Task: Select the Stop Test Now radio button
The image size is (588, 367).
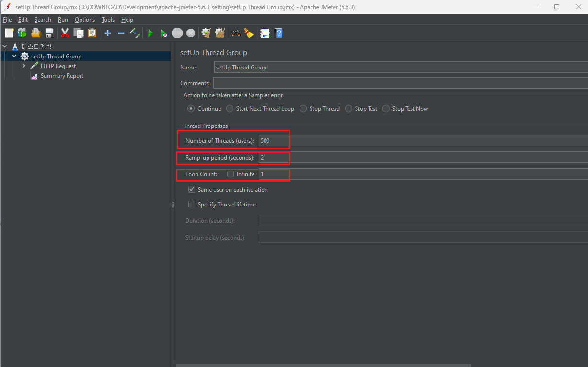Action: [386, 109]
